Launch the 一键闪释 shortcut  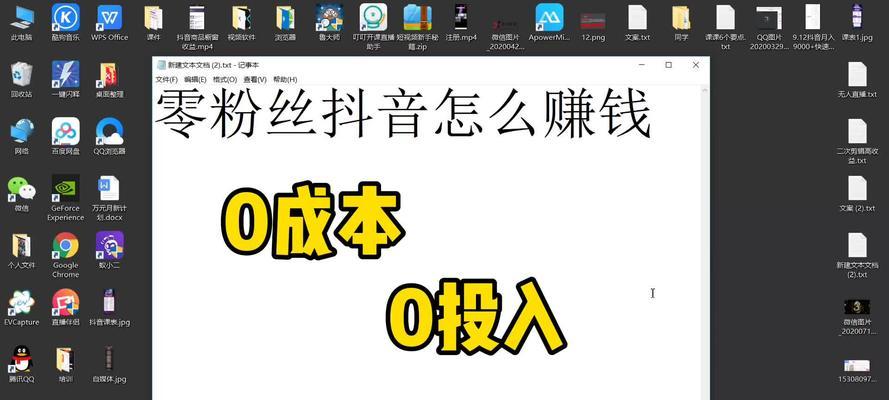click(x=66, y=79)
